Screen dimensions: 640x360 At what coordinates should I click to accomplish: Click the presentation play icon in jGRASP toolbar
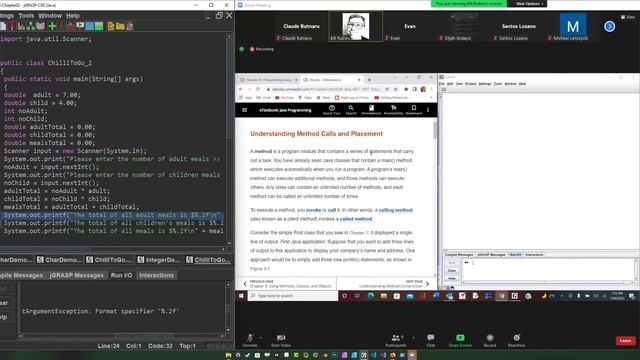80,26
